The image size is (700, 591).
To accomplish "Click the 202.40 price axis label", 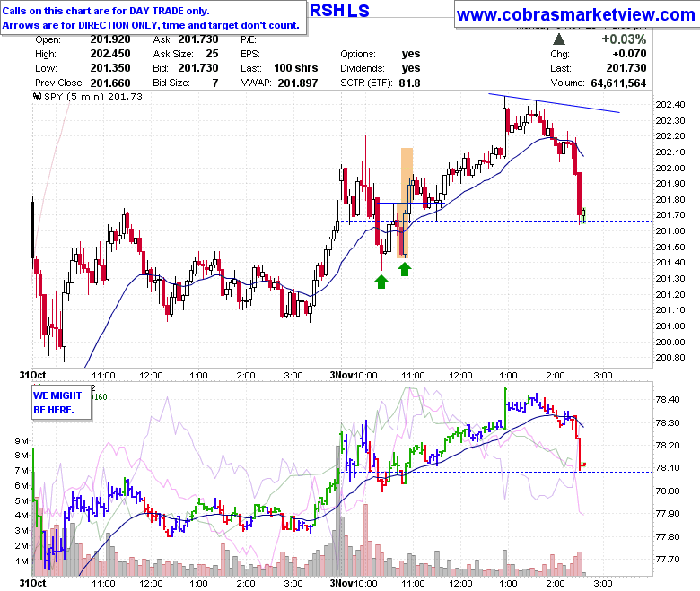I will (670, 105).
